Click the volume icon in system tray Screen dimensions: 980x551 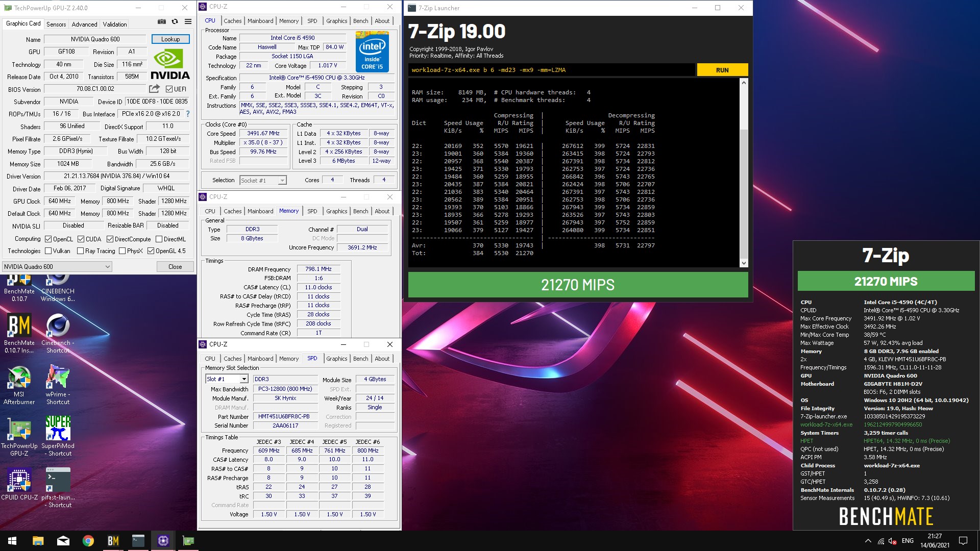892,541
